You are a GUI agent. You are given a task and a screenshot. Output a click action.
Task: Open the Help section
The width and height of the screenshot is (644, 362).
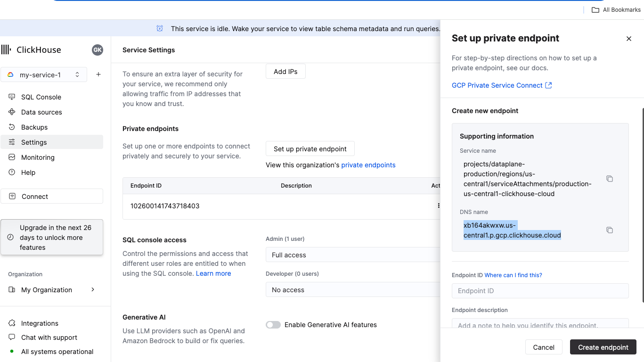(29, 172)
